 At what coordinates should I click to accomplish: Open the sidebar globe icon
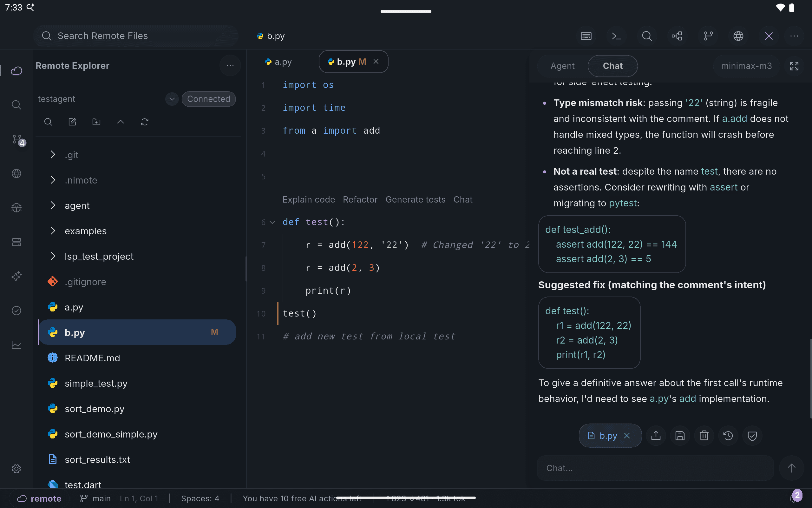click(16, 173)
